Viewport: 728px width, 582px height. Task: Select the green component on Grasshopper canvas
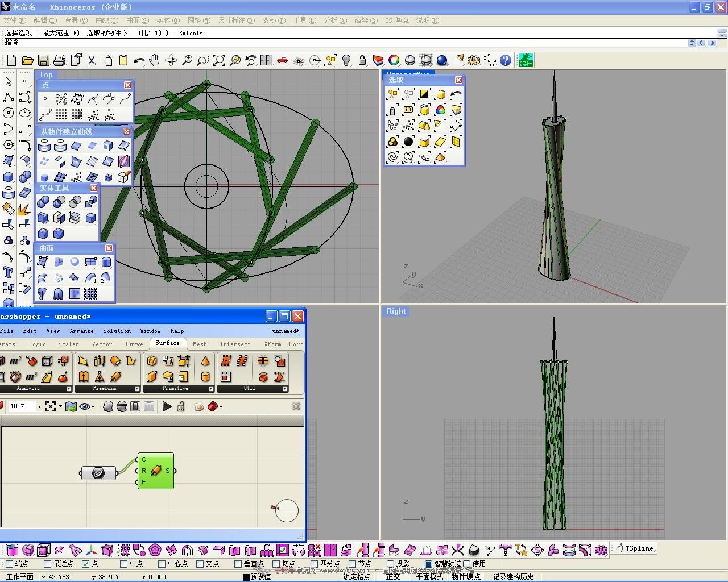point(156,471)
